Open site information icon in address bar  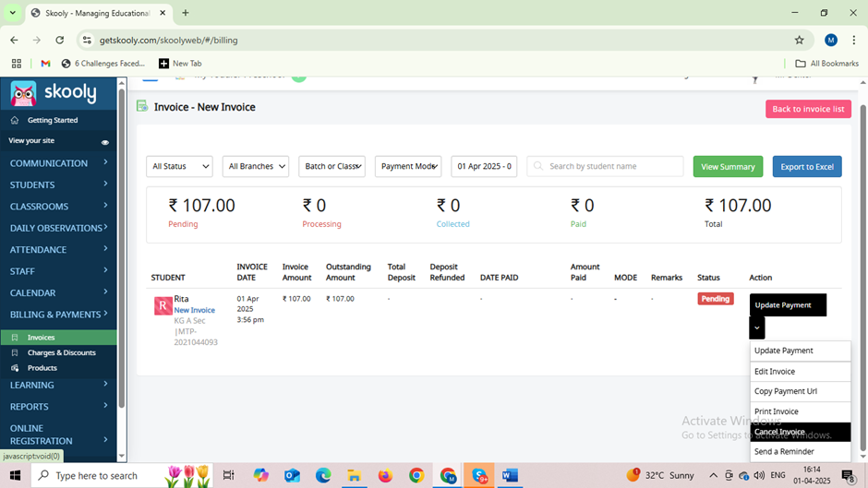coord(87,40)
